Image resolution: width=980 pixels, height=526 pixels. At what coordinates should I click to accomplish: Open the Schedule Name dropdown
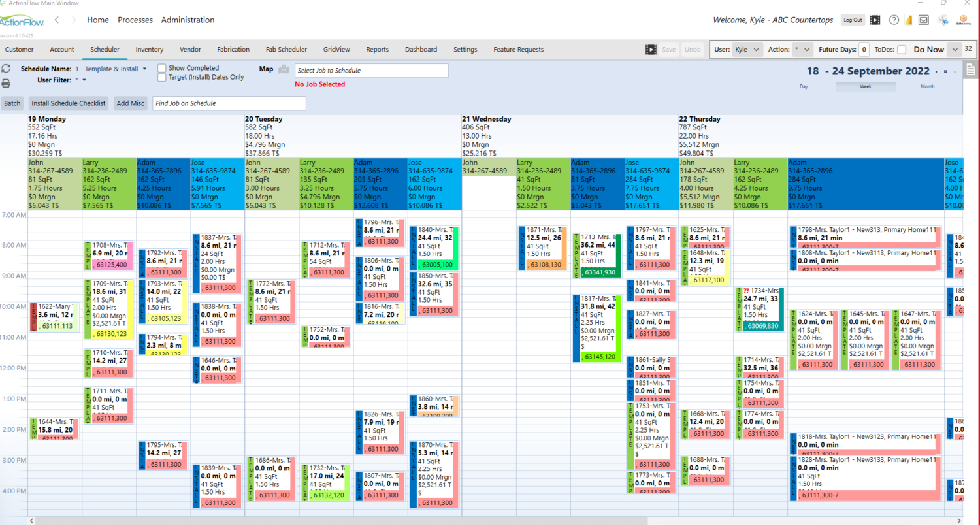click(144, 69)
